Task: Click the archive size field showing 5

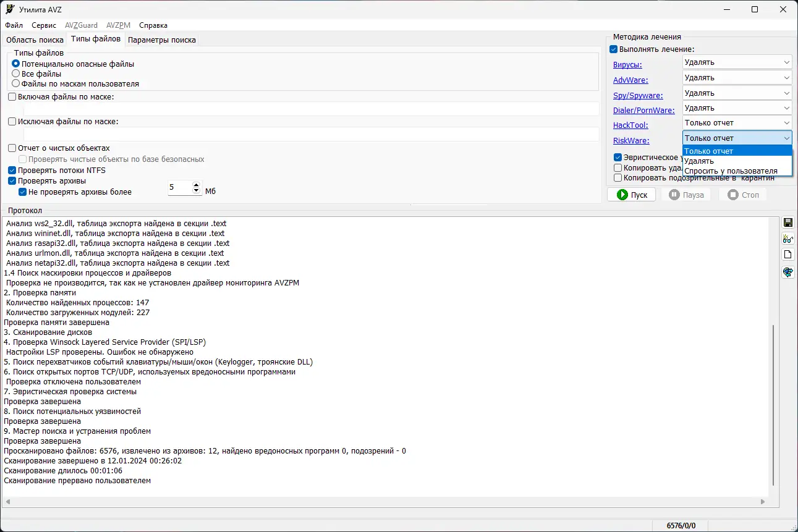Action: (180, 188)
